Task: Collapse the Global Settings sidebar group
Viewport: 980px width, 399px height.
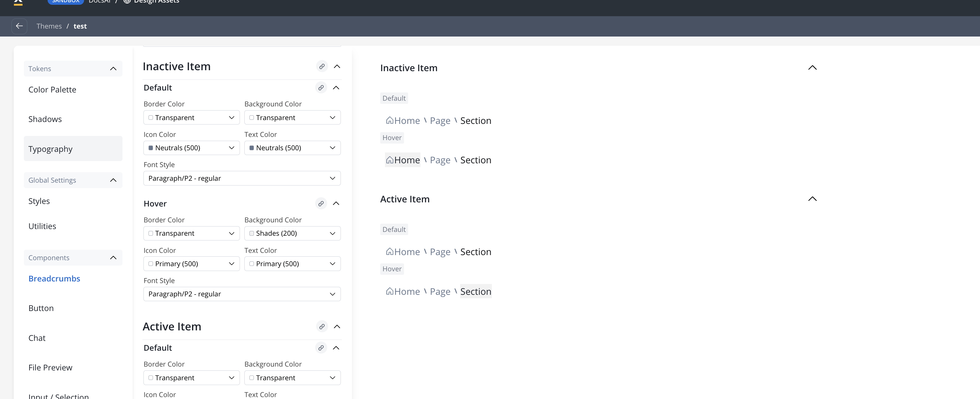Action: click(x=113, y=180)
